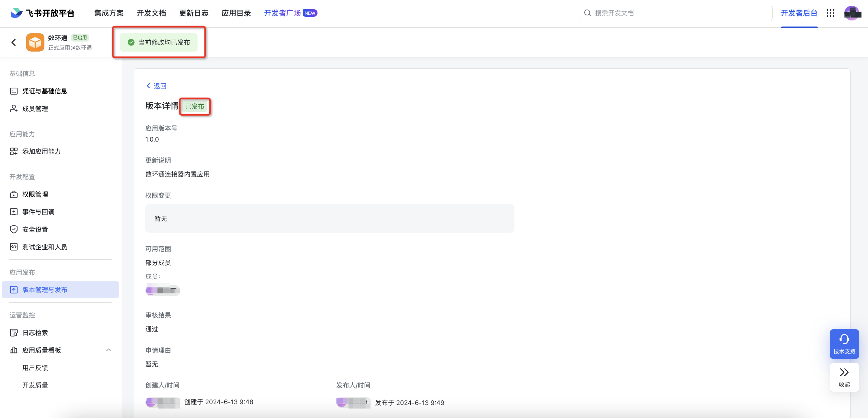
Task: Open the nine-dot apps grid icon
Action: point(830,13)
